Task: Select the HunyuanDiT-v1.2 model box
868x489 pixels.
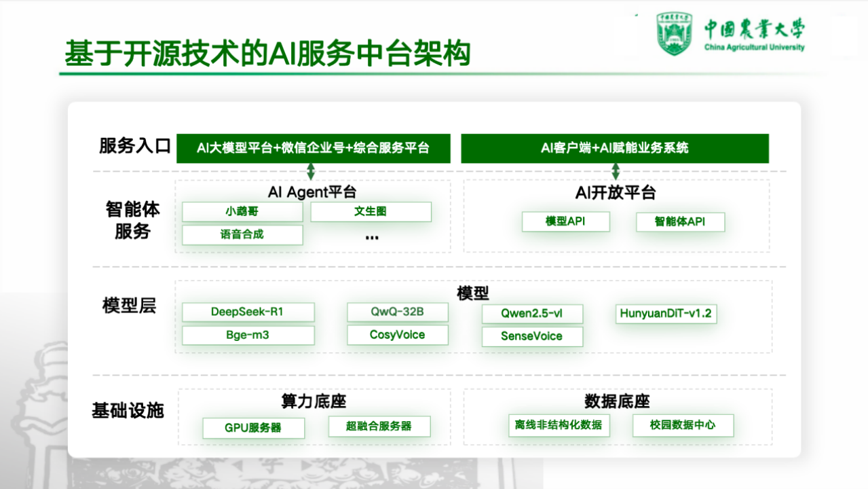Action: click(665, 314)
